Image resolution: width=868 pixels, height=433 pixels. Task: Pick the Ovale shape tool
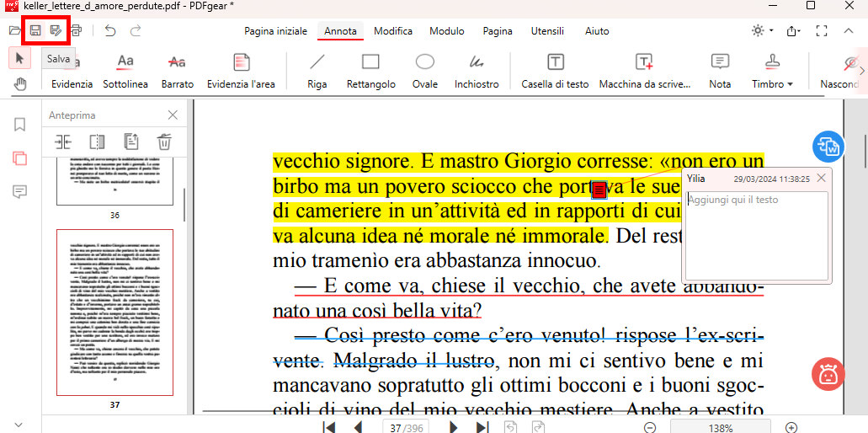[x=424, y=70]
